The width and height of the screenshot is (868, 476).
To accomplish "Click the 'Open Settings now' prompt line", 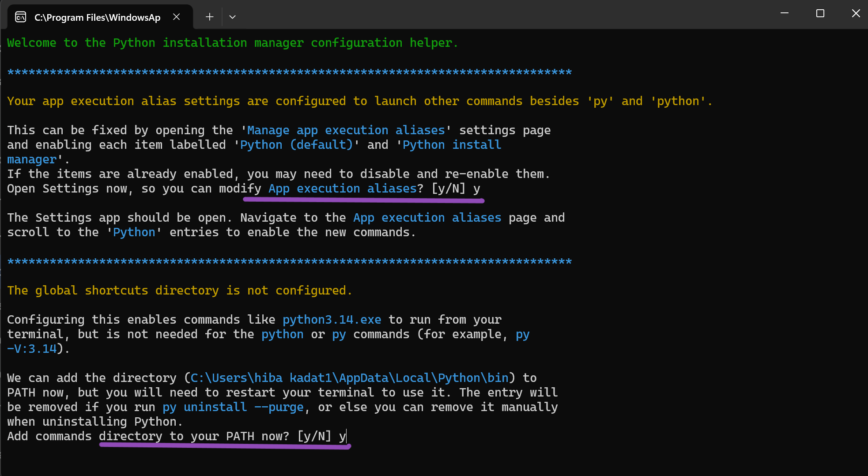I will point(244,189).
